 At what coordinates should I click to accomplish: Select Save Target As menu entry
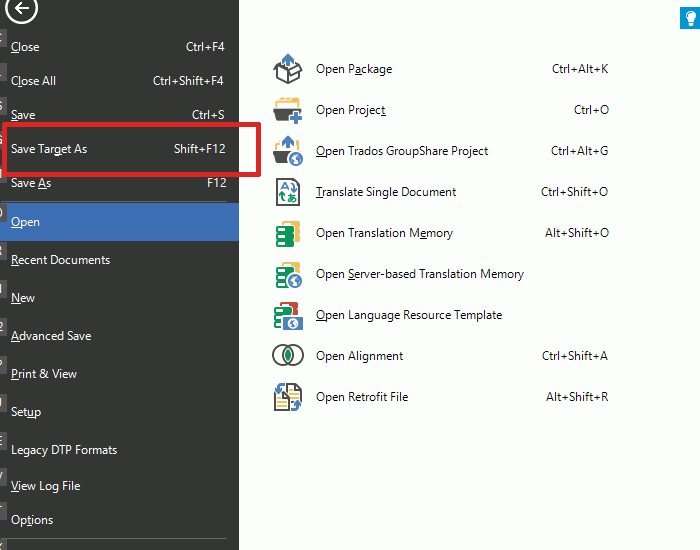[49, 149]
